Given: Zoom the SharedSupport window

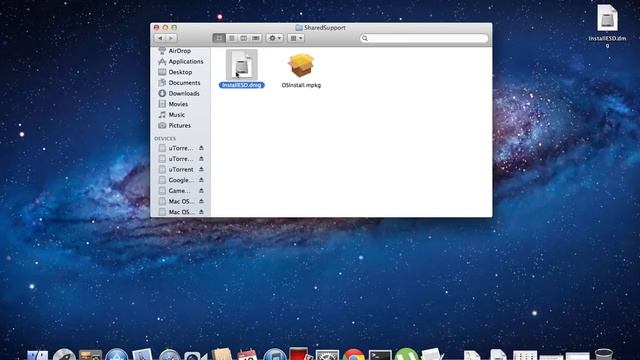Looking at the screenshot, I should (174, 27).
